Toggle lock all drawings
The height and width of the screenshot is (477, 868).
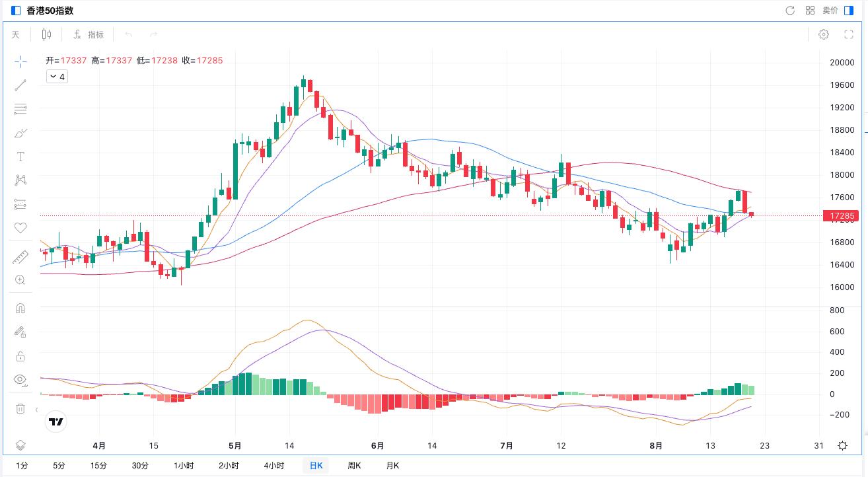[x=20, y=356]
